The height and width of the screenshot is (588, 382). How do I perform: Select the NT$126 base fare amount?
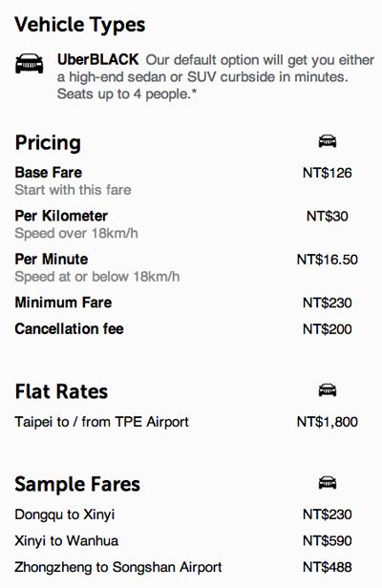pos(328,173)
